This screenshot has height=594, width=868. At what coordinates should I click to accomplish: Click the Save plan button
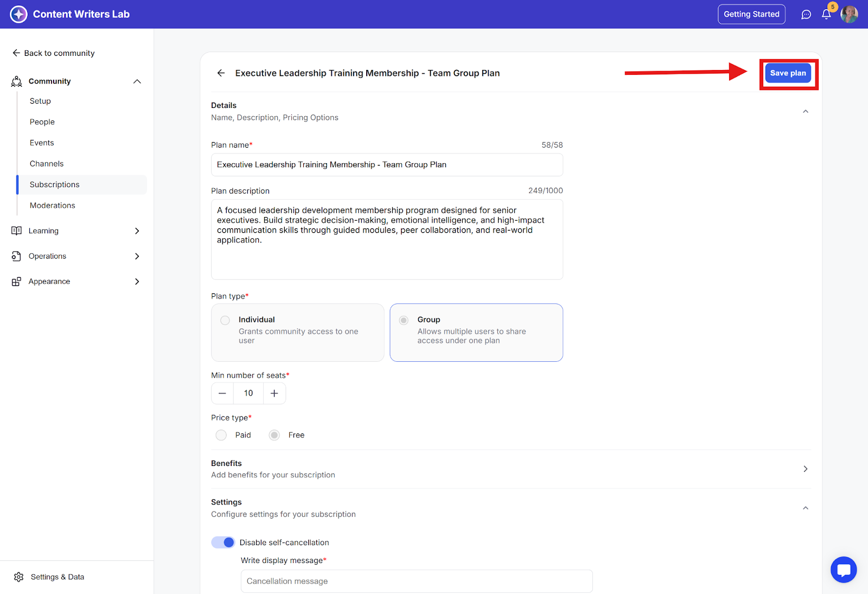(x=788, y=73)
